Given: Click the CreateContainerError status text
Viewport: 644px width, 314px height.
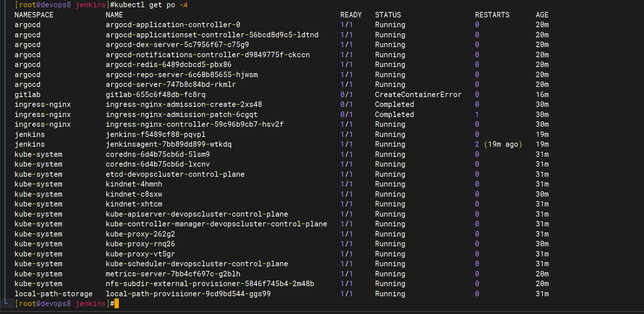Looking at the screenshot, I should point(418,95).
